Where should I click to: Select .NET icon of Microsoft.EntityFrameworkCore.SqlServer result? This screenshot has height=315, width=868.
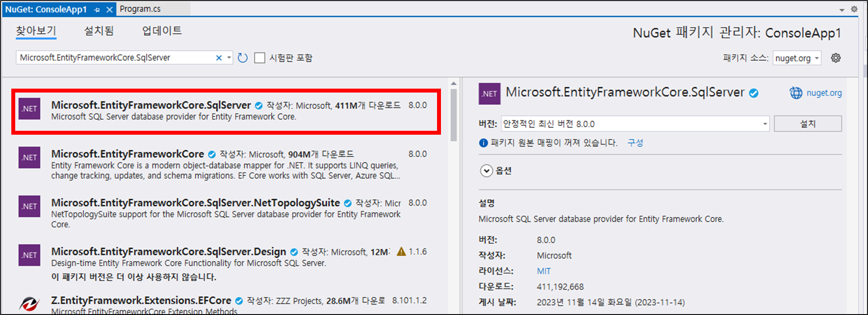click(x=29, y=109)
